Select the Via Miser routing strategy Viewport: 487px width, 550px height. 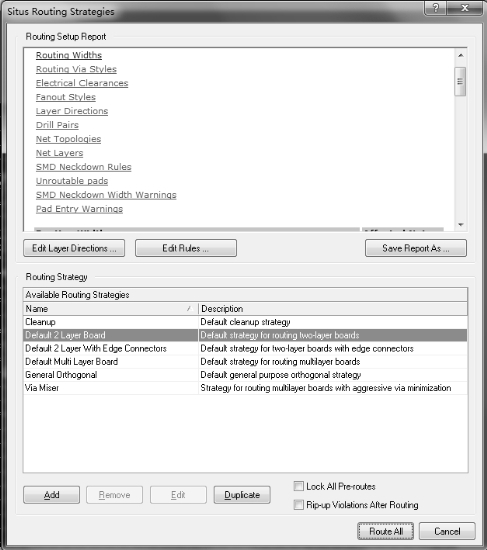(x=245, y=388)
